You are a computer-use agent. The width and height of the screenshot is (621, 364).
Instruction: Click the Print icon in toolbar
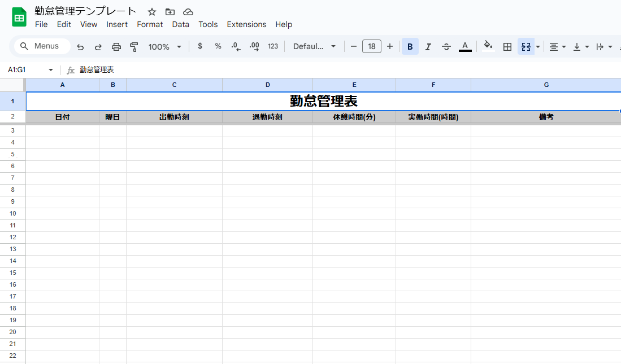pyautogui.click(x=116, y=47)
